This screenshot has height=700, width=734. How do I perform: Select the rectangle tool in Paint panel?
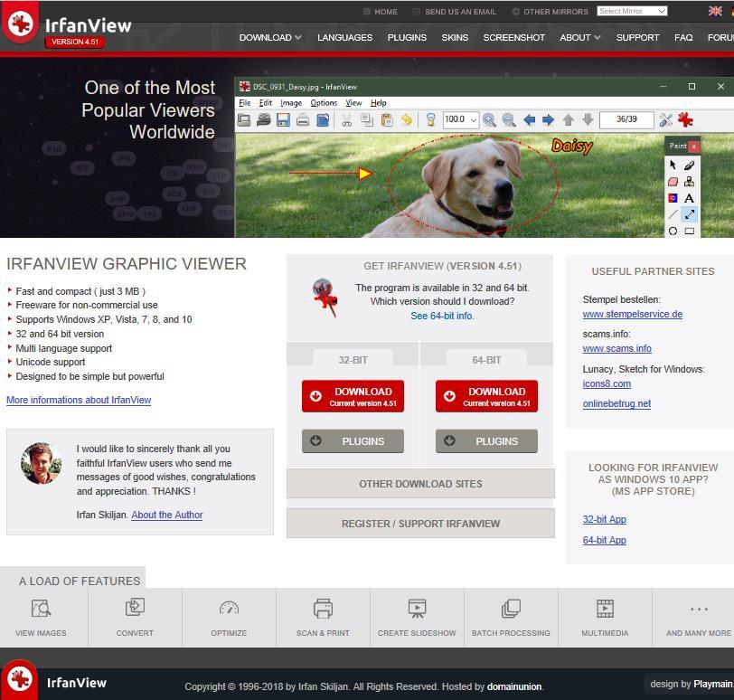point(689,231)
